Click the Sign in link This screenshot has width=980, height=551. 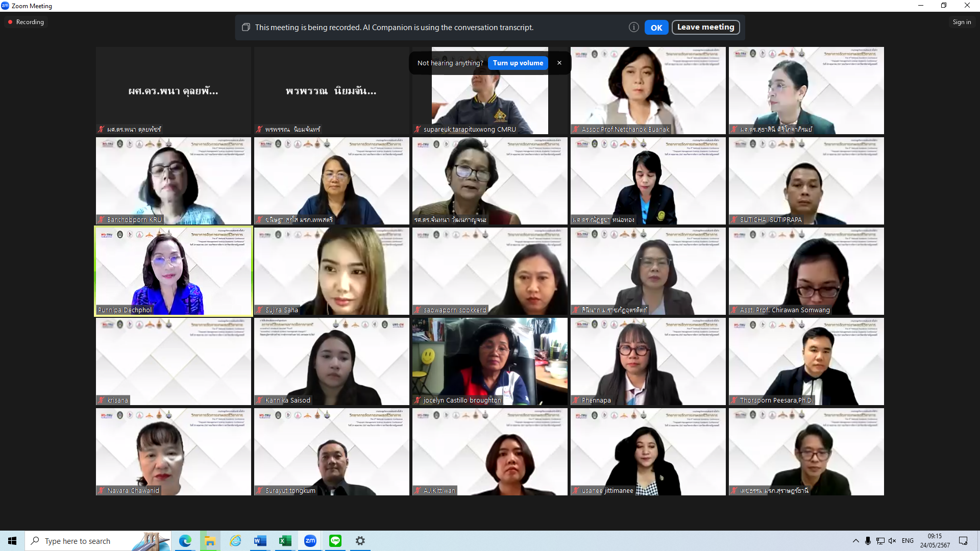pos(961,22)
